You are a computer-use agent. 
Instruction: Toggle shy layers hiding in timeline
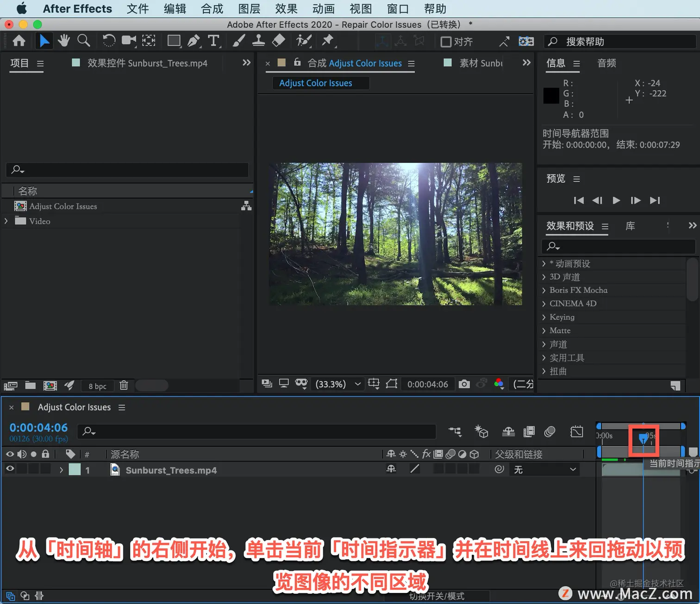click(508, 431)
